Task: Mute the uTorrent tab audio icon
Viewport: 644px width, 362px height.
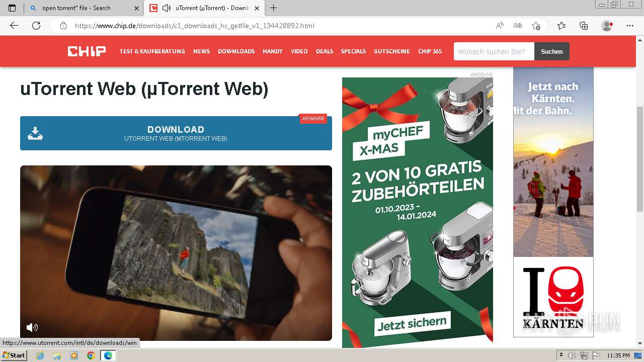Action: coord(166,8)
